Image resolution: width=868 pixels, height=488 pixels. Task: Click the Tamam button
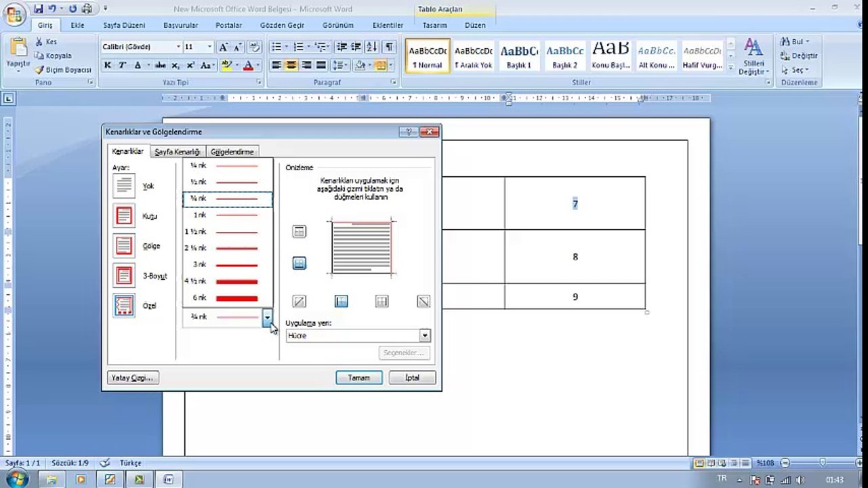pyautogui.click(x=359, y=378)
